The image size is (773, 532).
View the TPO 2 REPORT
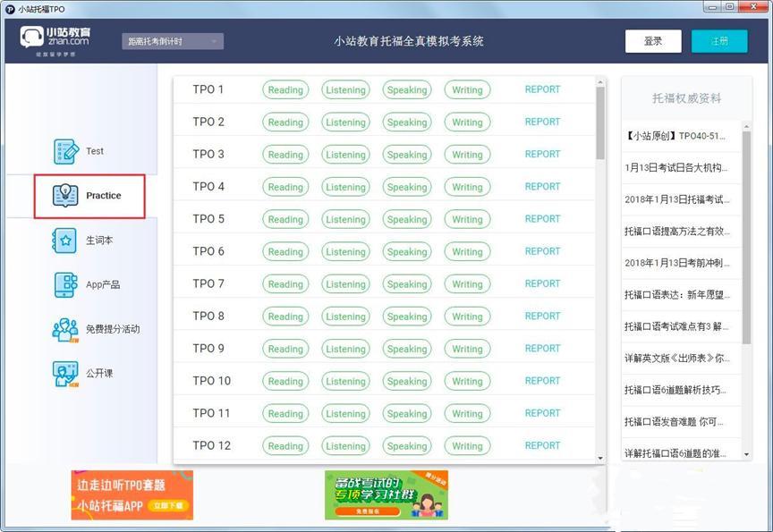coord(542,122)
